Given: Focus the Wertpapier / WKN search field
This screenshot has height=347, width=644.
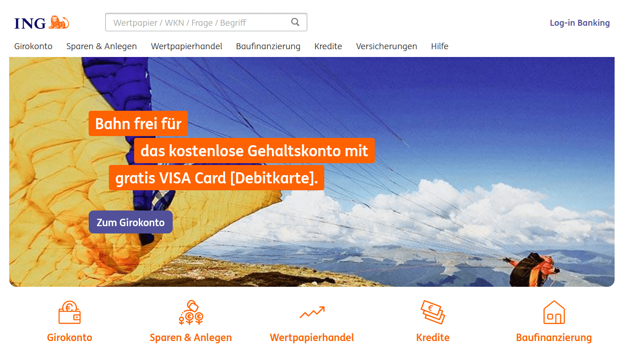Looking at the screenshot, I should coord(206,22).
